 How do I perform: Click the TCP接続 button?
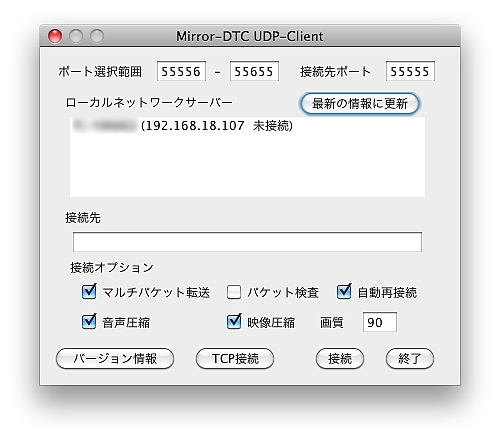(x=235, y=359)
